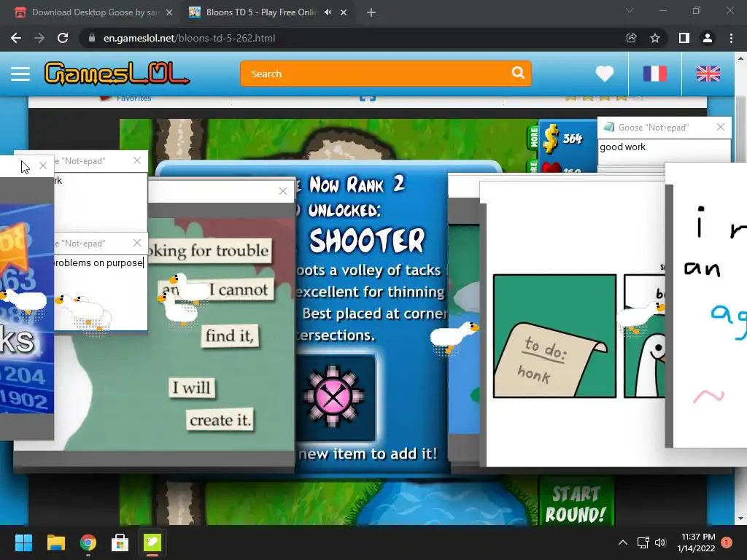This screenshot has height=560, width=747.
Task: Click the address bar URL
Action: click(189, 38)
